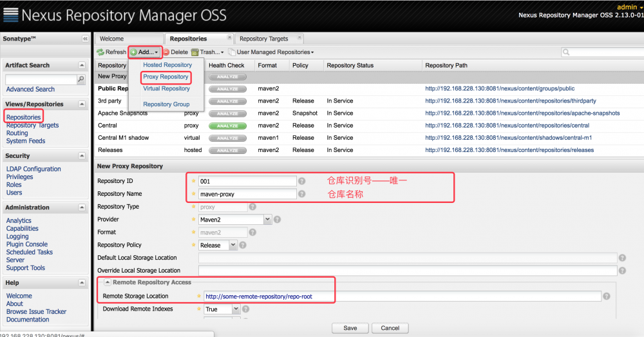Collapse the Sonatype sidebar with double-arrow icon
This screenshot has width=644, height=337.
tap(85, 39)
